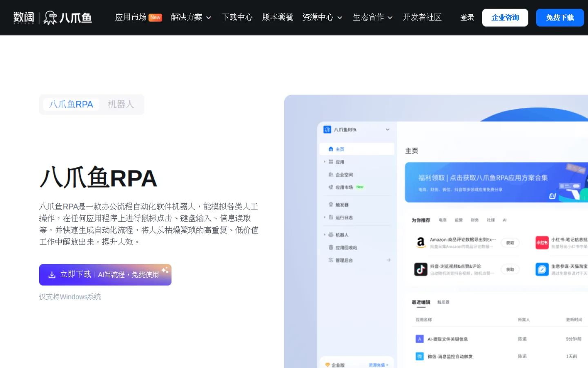The image size is (588, 368).
Task: Click the 企业咨询 button
Action: click(x=505, y=18)
